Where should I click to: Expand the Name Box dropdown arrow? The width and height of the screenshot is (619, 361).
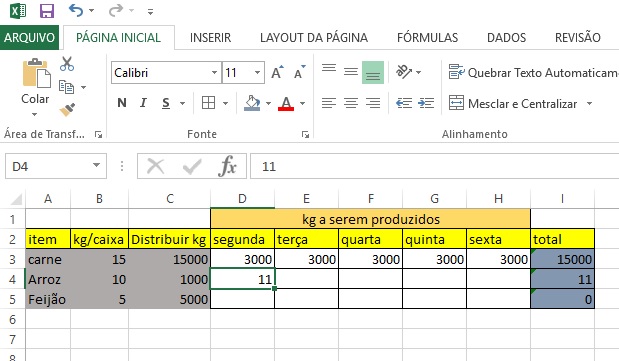(x=96, y=165)
